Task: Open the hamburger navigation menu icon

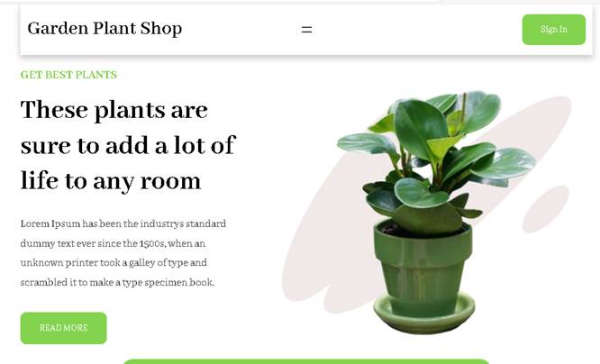Action: (306, 30)
